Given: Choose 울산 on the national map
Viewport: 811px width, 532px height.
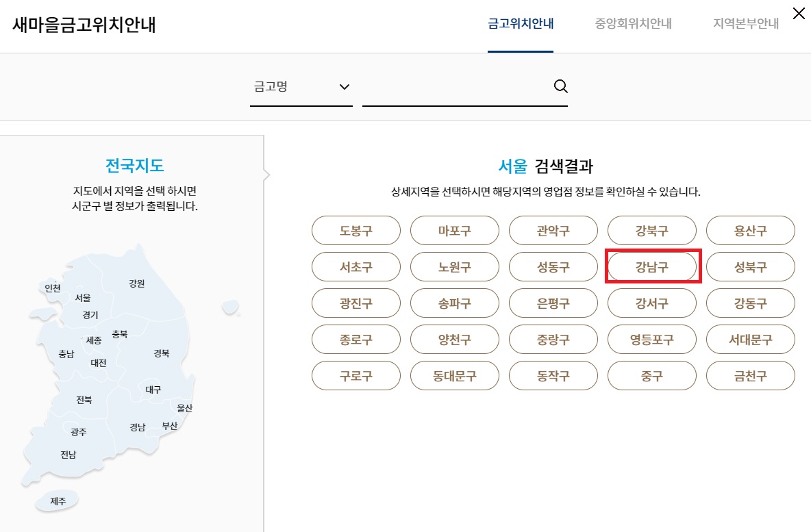Looking at the screenshot, I should pyautogui.click(x=185, y=408).
